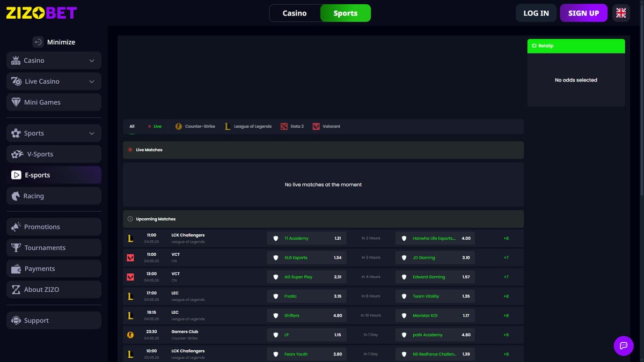
Task: Expand the Live Casino sidebar chevron
Action: point(92,82)
